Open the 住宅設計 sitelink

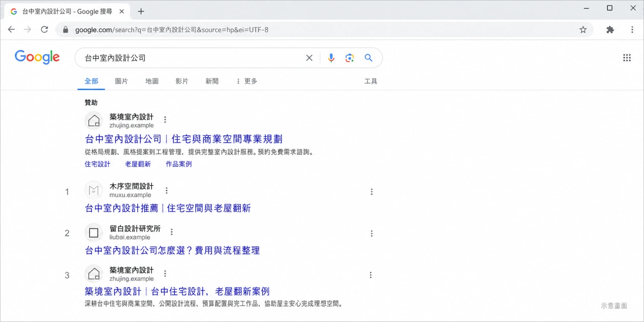(x=97, y=164)
